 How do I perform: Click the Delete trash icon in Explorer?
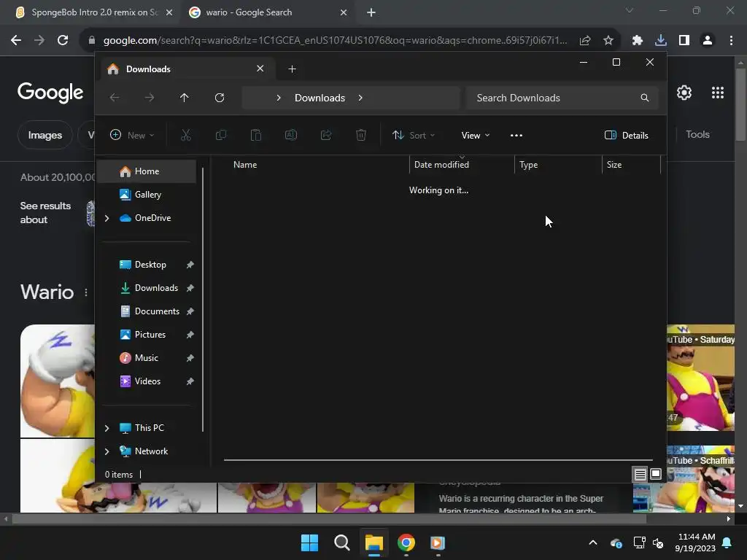361,135
